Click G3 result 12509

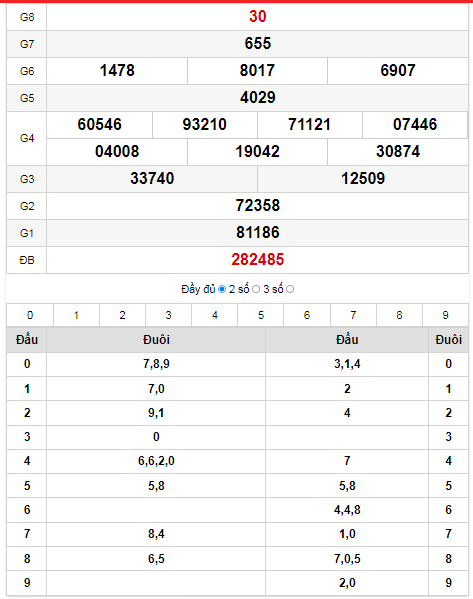pyautogui.click(x=363, y=178)
